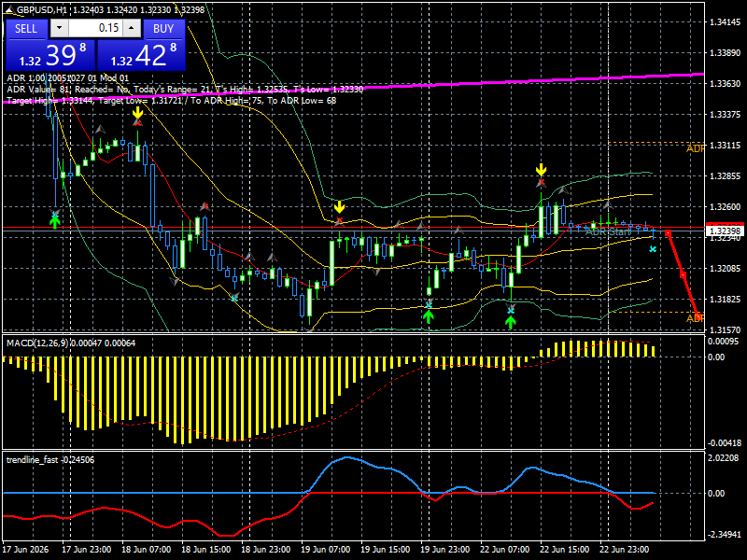Click the 1.33375 price scale label
Viewport: 747px width, 560px height.
726,114
